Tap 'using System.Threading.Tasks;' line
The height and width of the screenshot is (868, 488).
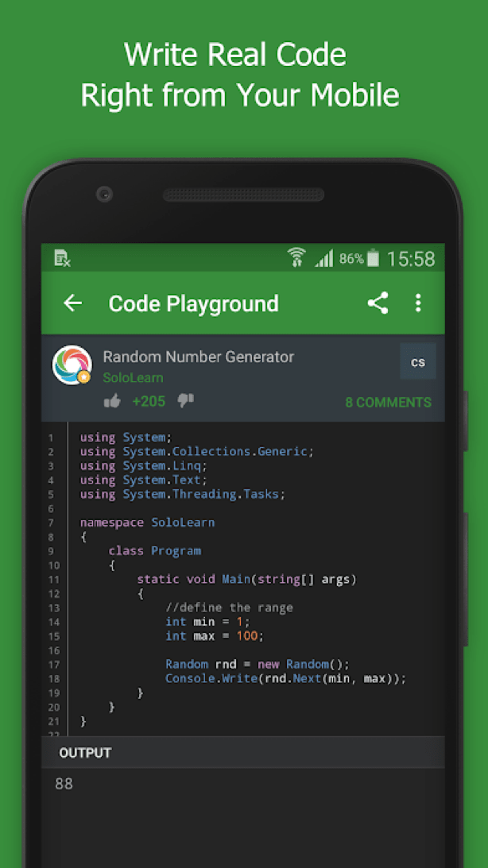pyautogui.click(x=183, y=494)
